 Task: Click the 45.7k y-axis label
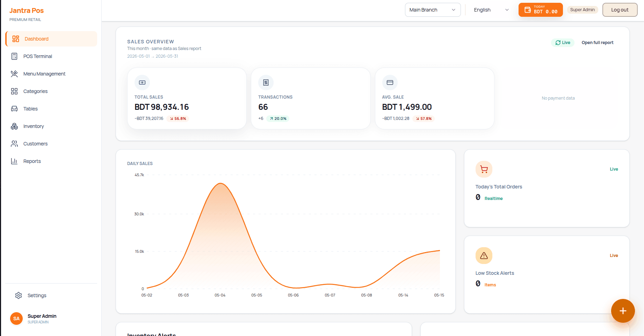coord(139,175)
